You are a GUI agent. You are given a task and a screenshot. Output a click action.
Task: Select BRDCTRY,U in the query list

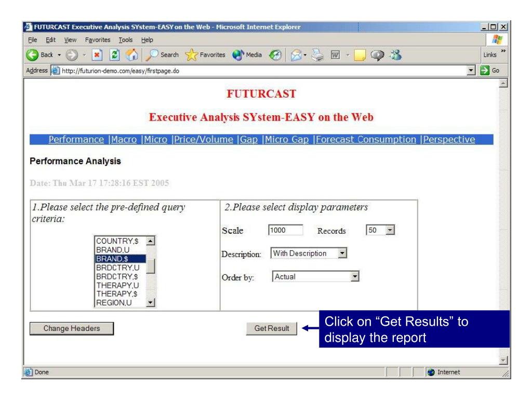(120, 268)
